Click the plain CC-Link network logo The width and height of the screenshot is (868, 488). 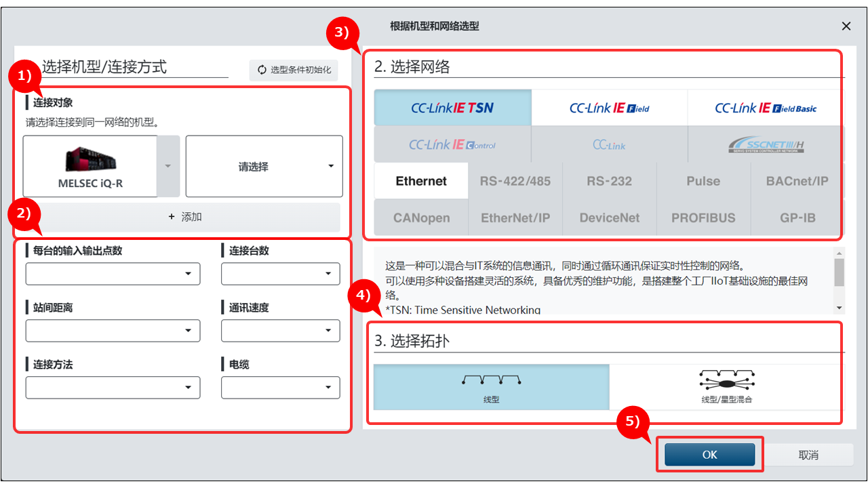[609, 144]
